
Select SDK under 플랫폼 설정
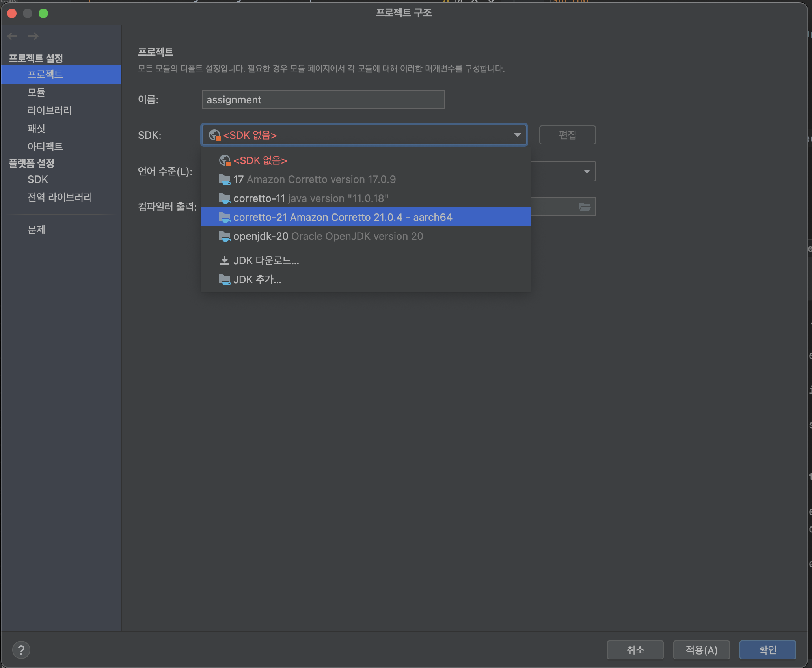(37, 179)
